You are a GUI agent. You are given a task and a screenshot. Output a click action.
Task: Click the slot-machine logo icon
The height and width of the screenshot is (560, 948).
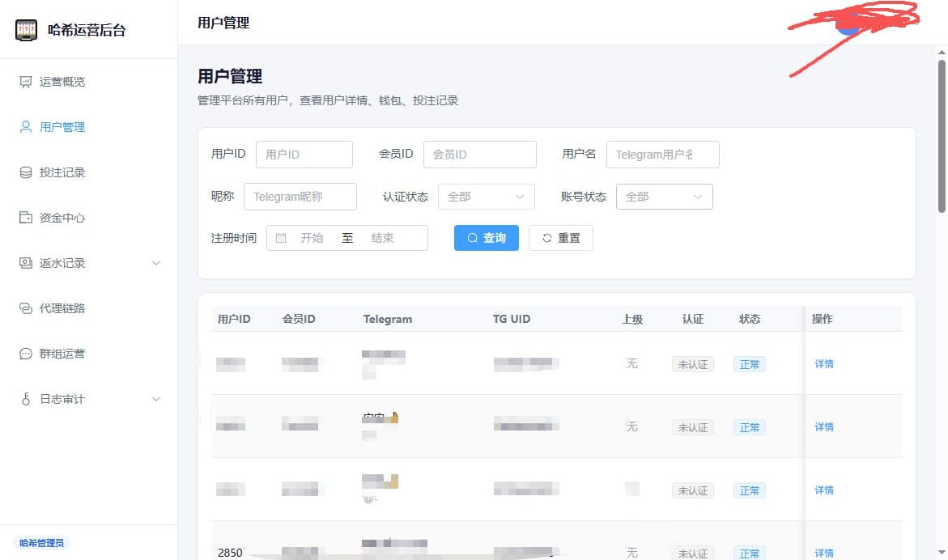[26, 30]
